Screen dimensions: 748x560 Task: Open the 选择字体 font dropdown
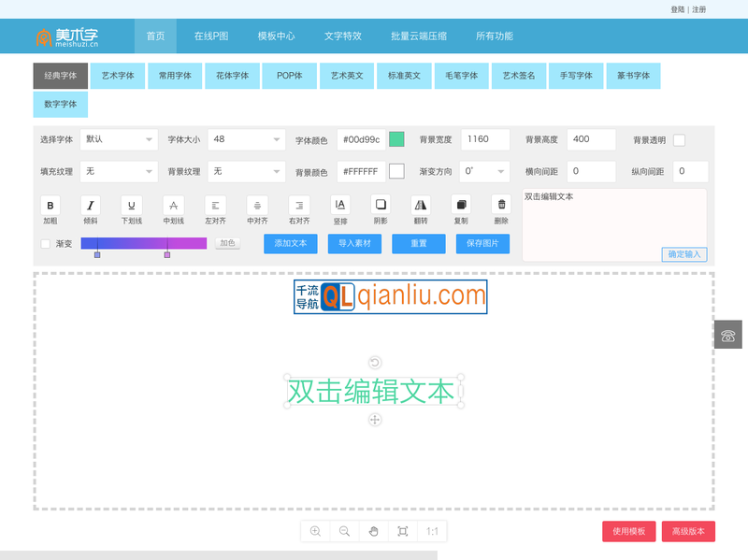[x=119, y=138]
